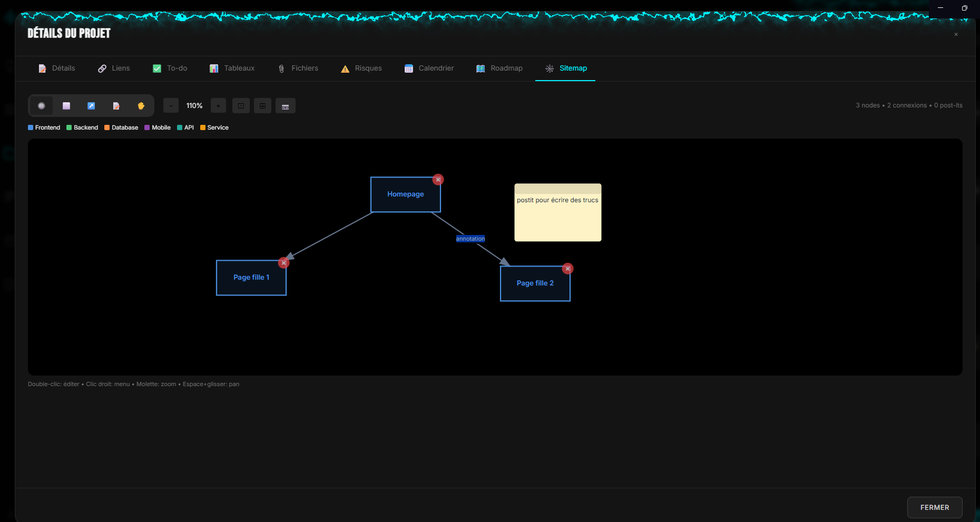Choose the arrow connection tool

tap(91, 106)
